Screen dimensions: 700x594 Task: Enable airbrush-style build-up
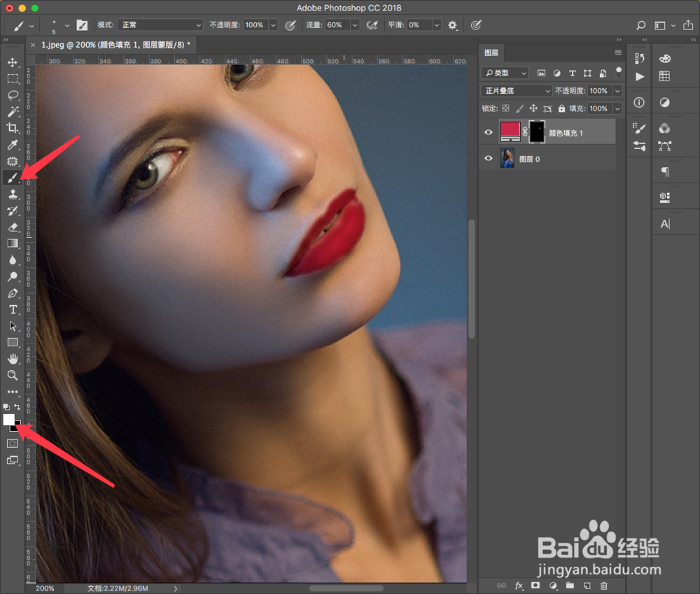[372, 25]
